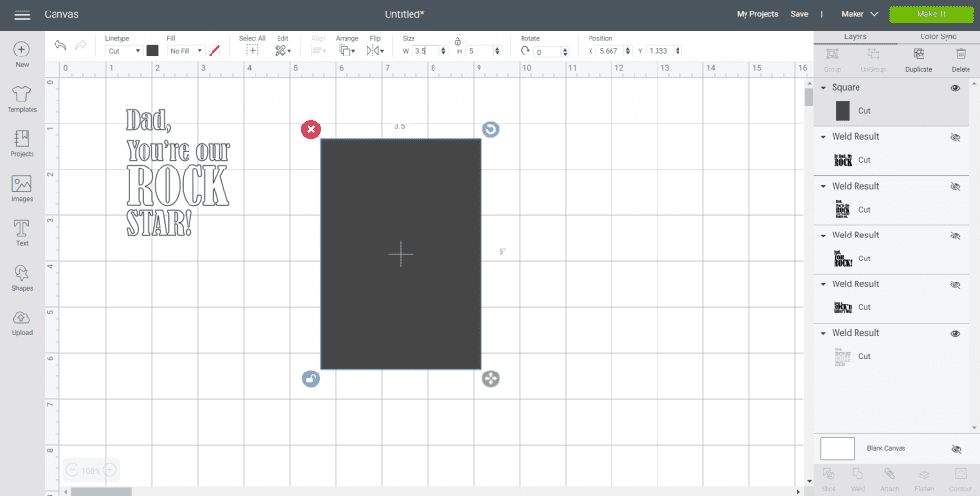
Task: Open the Upload panel
Action: [x=22, y=318]
